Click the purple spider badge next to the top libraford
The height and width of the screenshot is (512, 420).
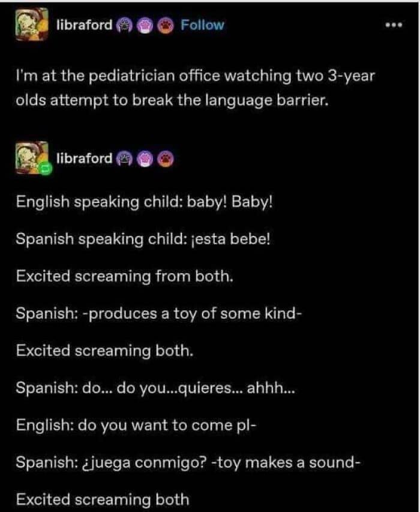click(124, 25)
